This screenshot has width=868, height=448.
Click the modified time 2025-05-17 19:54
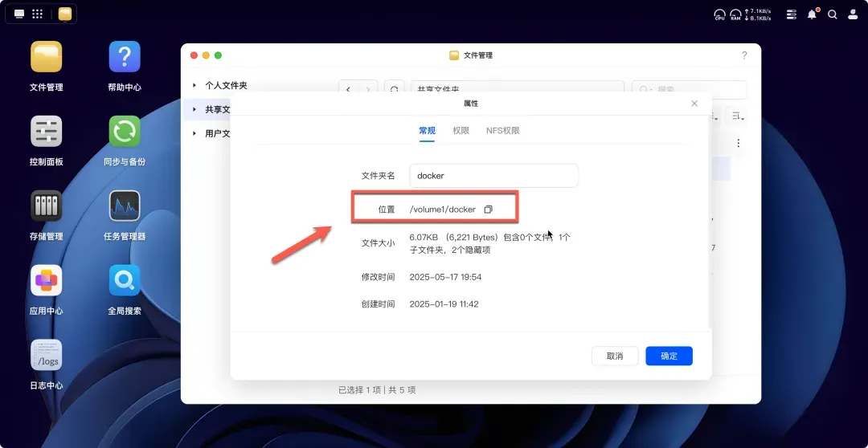coord(445,276)
